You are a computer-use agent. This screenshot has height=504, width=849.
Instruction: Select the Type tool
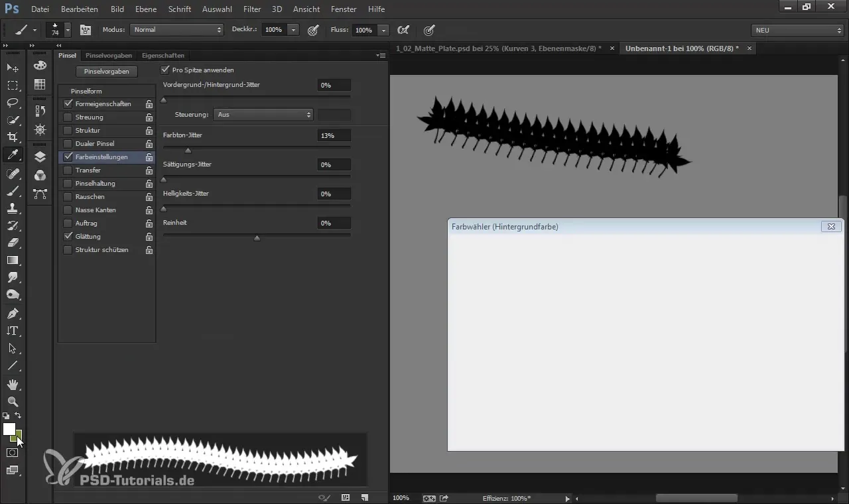pyautogui.click(x=13, y=330)
